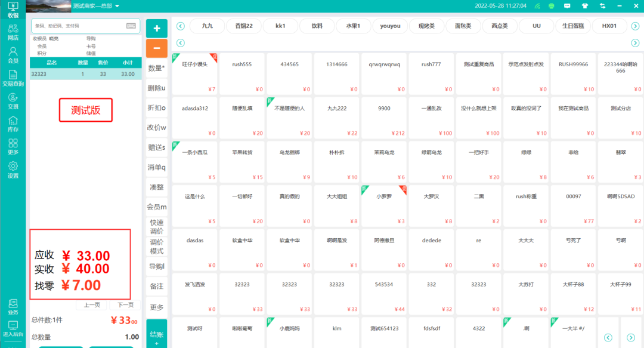Add product 旺仔小馒头 to the order
Screen dimensions: 644x348
[195, 73]
